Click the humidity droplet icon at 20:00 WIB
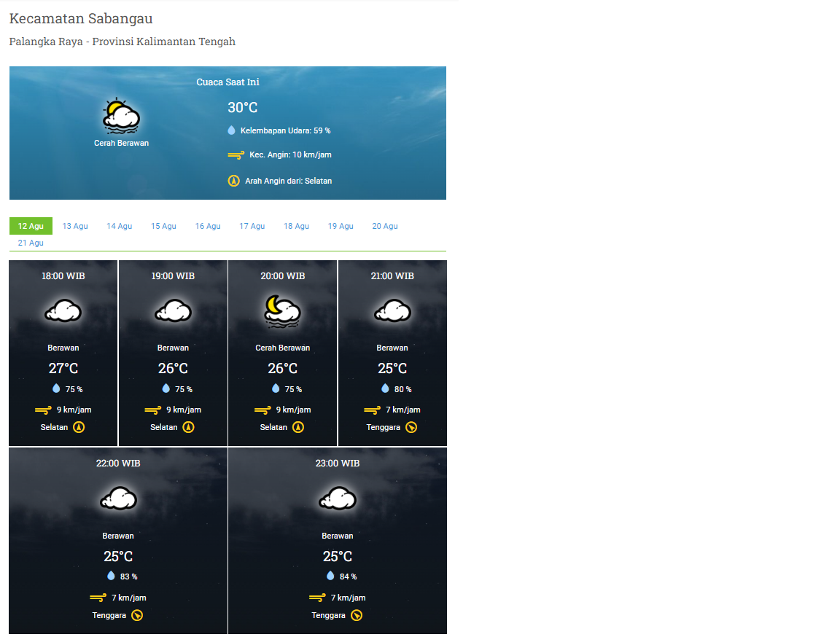This screenshot has height=637, width=840. pyautogui.click(x=276, y=388)
